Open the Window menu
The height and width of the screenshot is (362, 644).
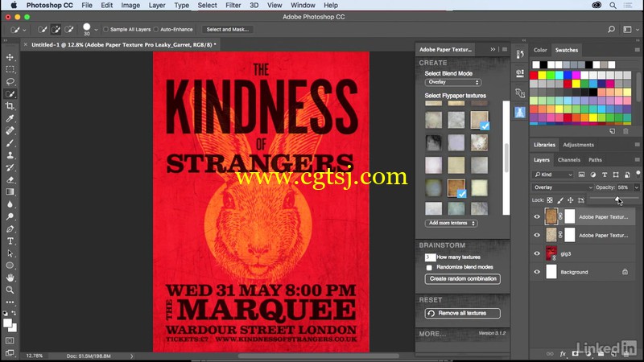coord(303,6)
